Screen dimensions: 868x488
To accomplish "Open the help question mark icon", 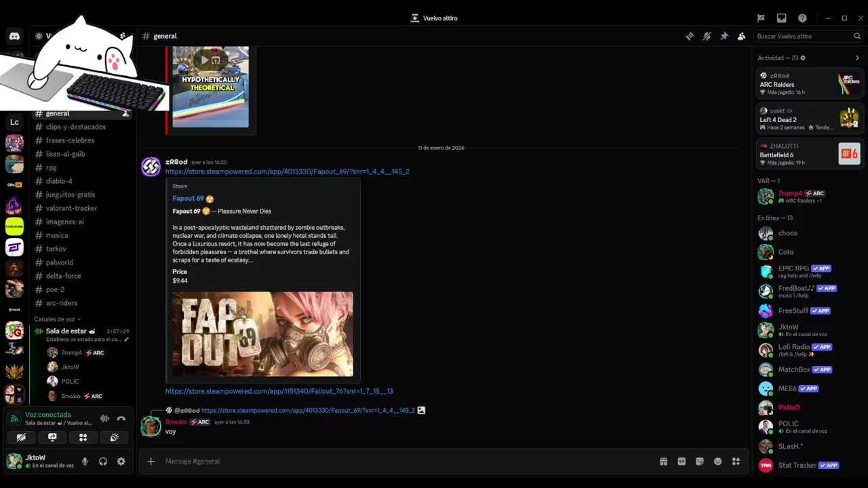I will (802, 18).
